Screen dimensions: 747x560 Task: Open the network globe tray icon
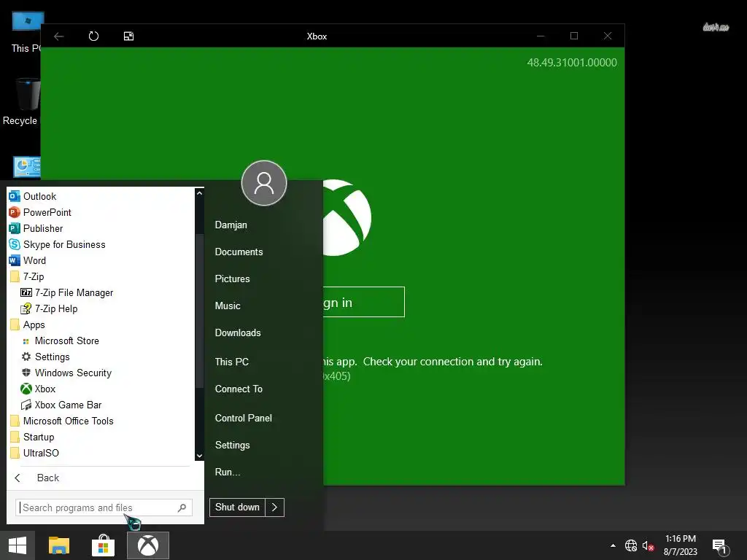click(x=631, y=545)
